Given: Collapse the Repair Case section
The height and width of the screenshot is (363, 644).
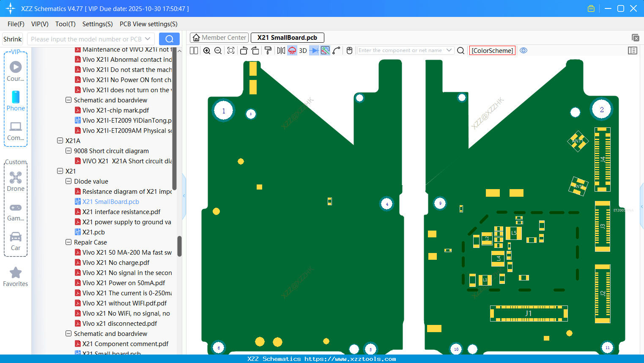Looking at the screenshot, I should [x=69, y=242].
